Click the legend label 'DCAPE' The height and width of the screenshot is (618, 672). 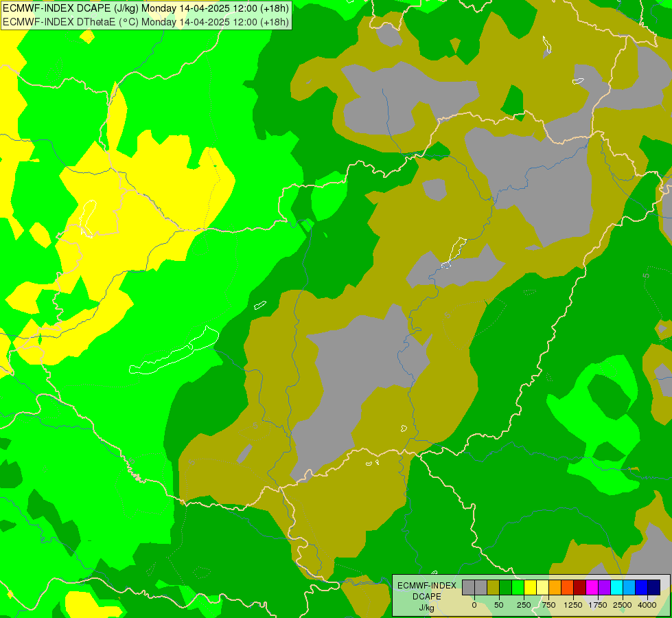coord(427,597)
